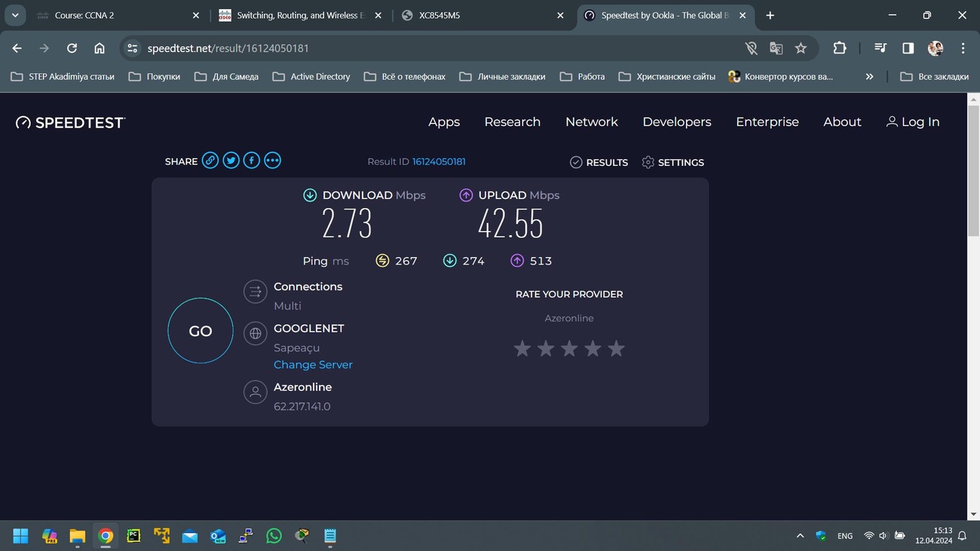The image size is (980, 551).
Task: Switch to the Course: CCNA 2 tab
Action: point(117,15)
